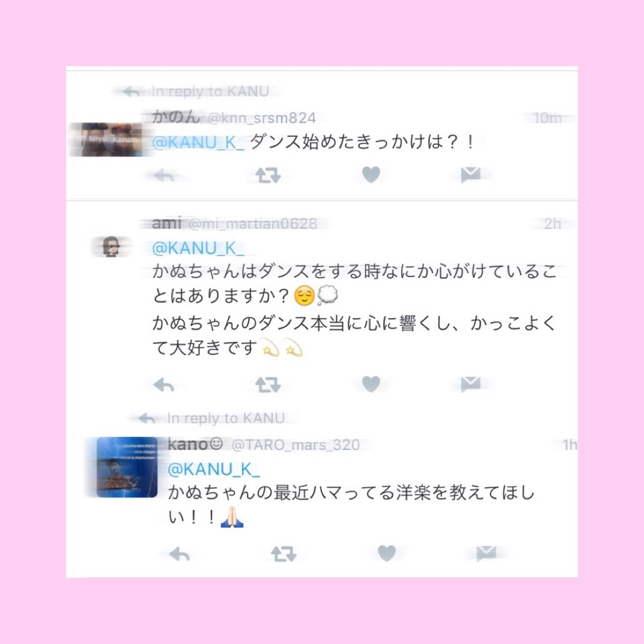Like the tweet by @mi_martian0628

click(371, 384)
